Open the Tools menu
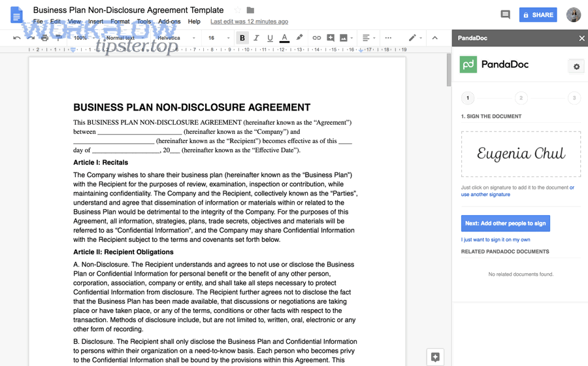Image resolution: width=588 pixels, height=366 pixels. pos(144,22)
